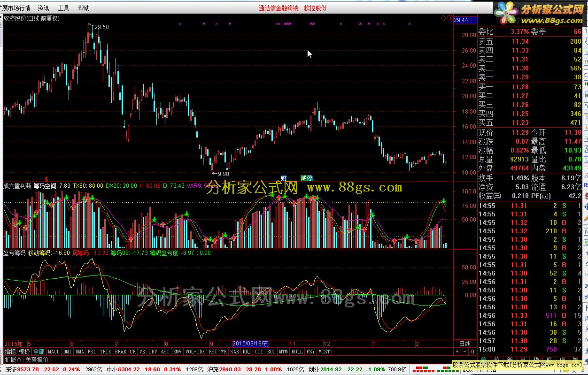
Task: Click the 卖一 price 11.29
Action: pyautogui.click(x=520, y=77)
